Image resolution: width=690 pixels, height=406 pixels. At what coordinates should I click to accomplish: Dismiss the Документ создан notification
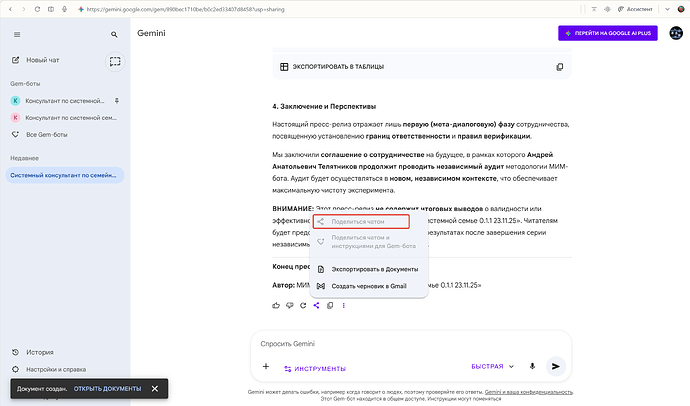154,388
